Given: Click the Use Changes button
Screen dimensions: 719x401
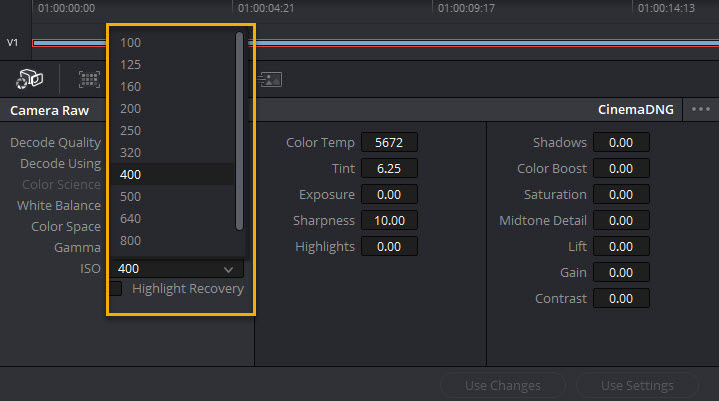Looking at the screenshot, I should pyautogui.click(x=502, y=385).
